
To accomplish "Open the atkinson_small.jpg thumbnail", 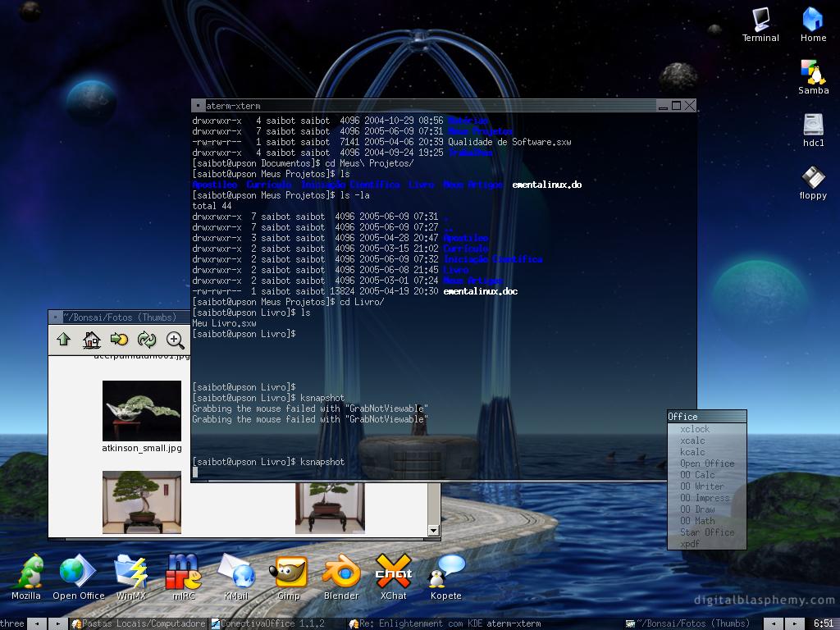I will [x=142, y=411].
